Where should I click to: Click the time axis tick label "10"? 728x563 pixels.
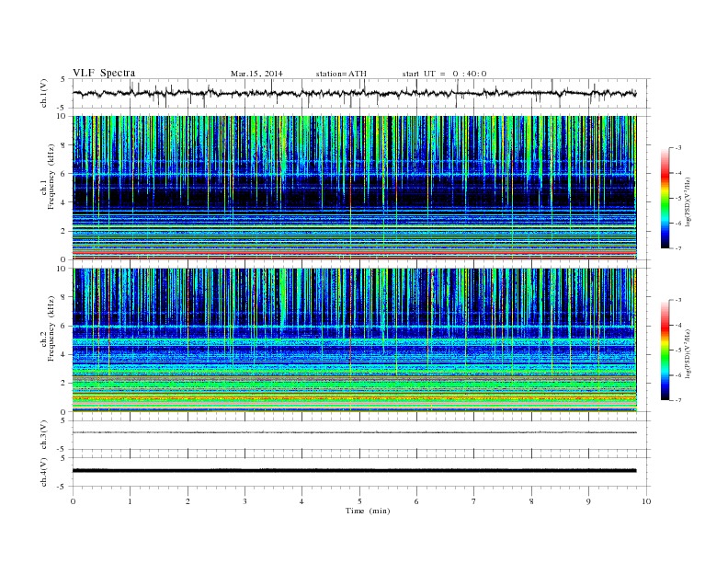coord(646,501)
